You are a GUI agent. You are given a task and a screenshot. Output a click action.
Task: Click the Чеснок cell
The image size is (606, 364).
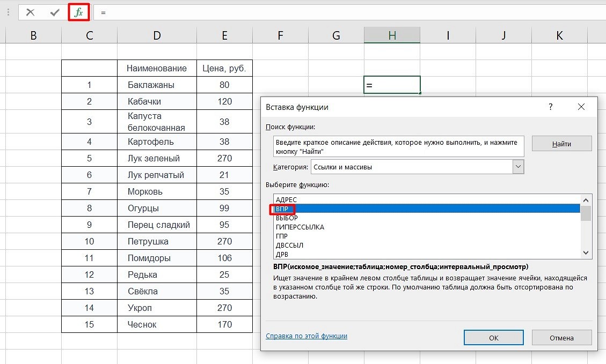pyautogui.click(x=157, y=324)
